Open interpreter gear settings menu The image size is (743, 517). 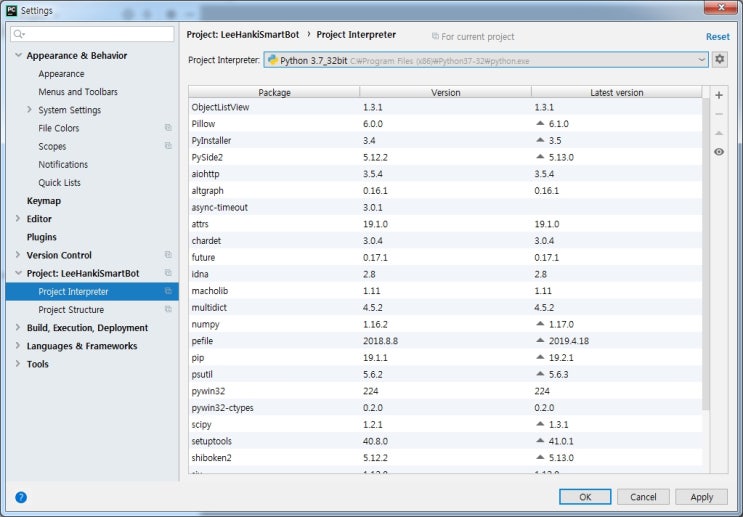pyautogui.click(x=720, y=59)
